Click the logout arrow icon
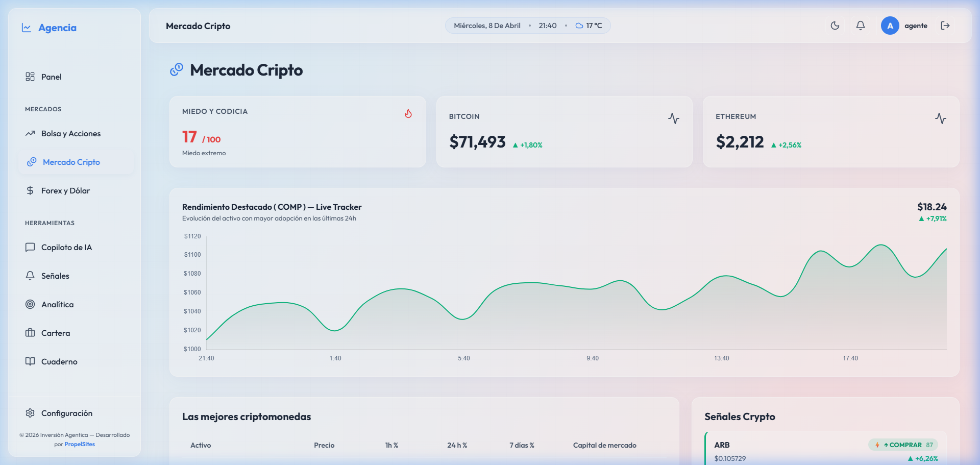980x465 pixels. point(945,26)
